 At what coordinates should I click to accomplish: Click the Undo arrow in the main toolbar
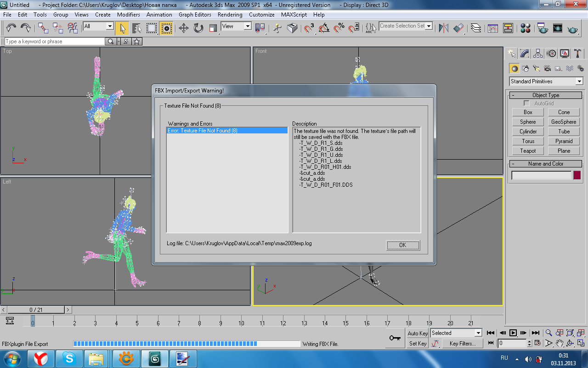tap(11, 28)
